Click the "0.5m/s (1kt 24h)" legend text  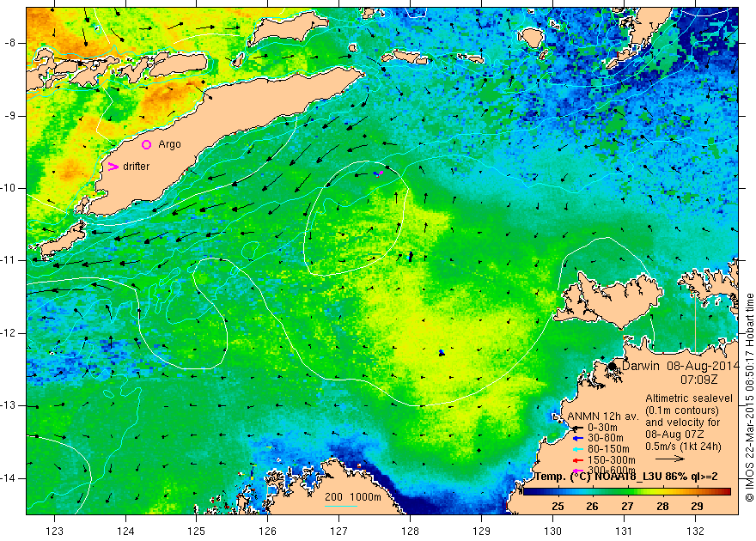point(683,447)
